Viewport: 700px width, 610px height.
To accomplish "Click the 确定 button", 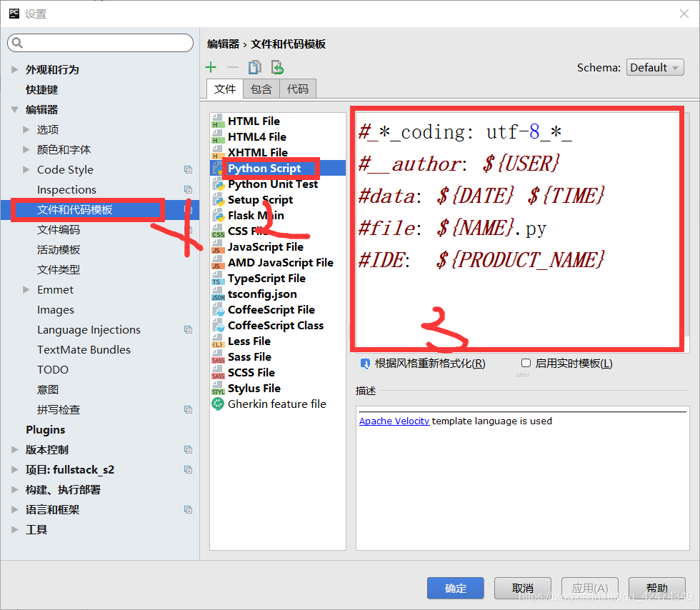I will 456,588.
